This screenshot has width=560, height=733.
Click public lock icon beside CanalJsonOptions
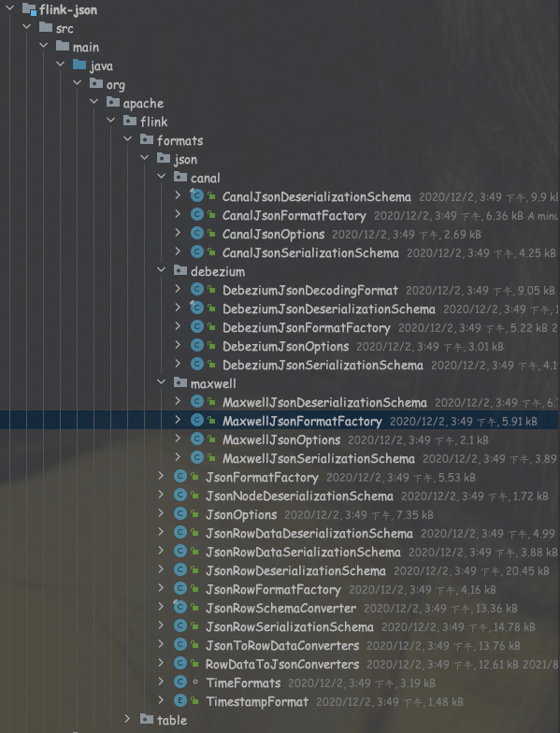click(x=211, y=234)
